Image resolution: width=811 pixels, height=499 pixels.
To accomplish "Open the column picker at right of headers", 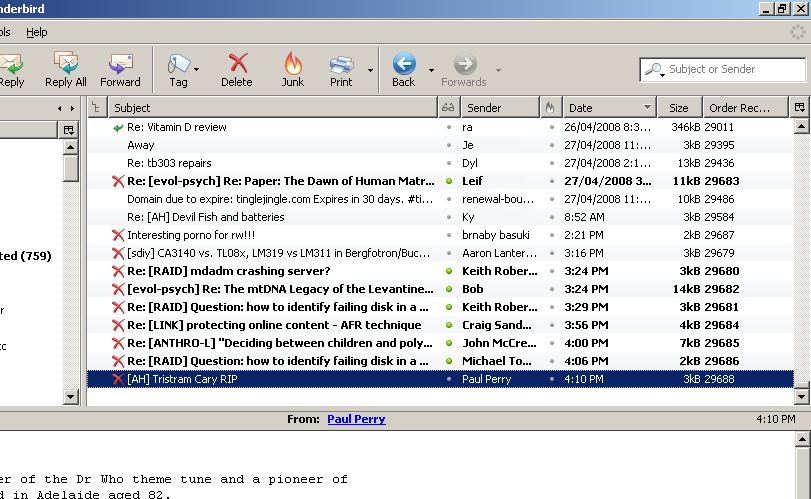I will click(800, 108).
